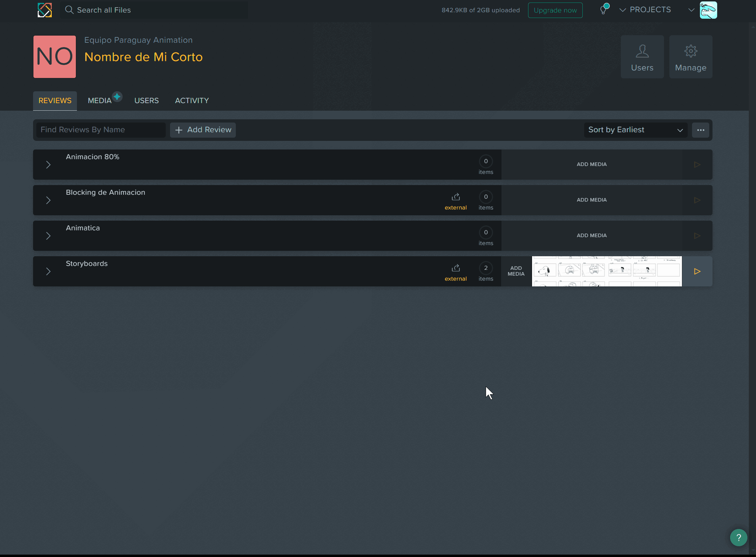Expand the Animatica review row

[x=49, y=236]
